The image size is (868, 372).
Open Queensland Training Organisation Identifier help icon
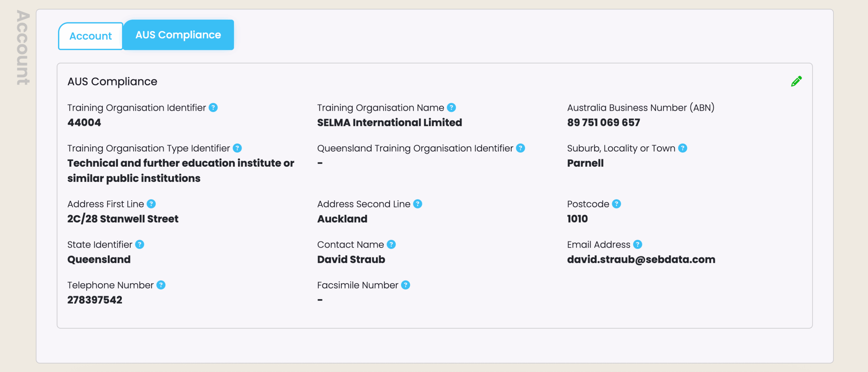click(520, 148)
